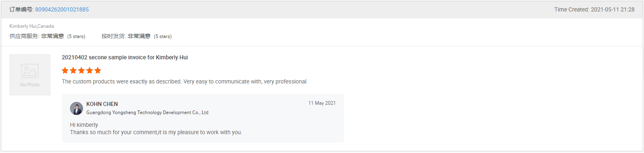Click the 11 May 2021 reply date
The image size is (644, 153).
[322, 103]
